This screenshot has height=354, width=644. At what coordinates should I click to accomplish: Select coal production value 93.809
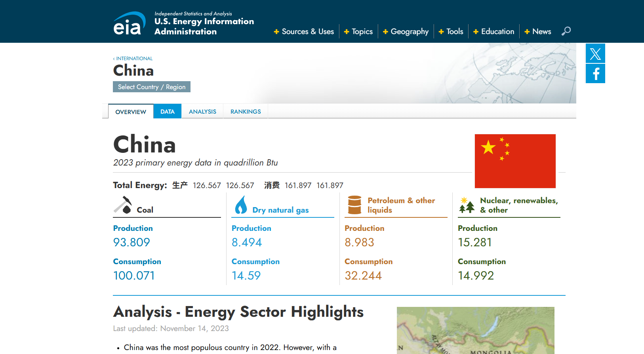coord(131,242)
